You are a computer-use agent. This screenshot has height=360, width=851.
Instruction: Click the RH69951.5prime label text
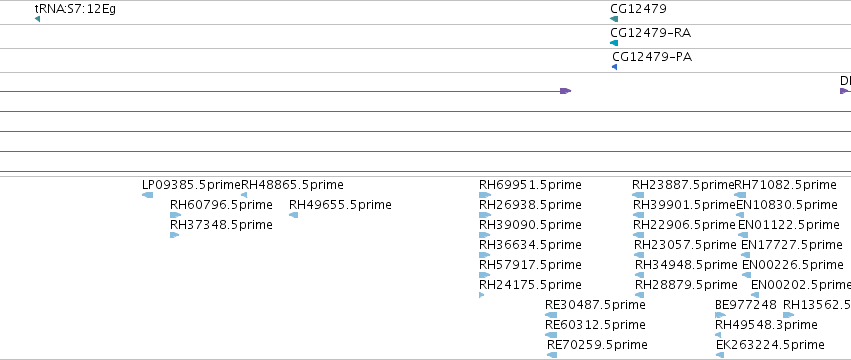(530, 185)
